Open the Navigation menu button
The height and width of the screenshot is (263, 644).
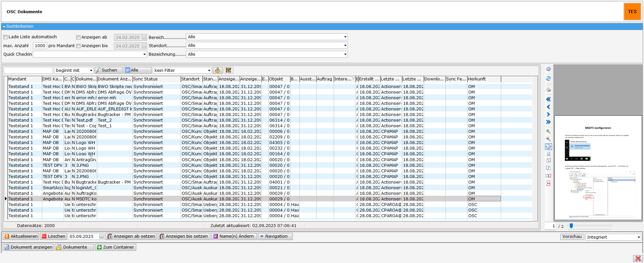pos(275,236)
